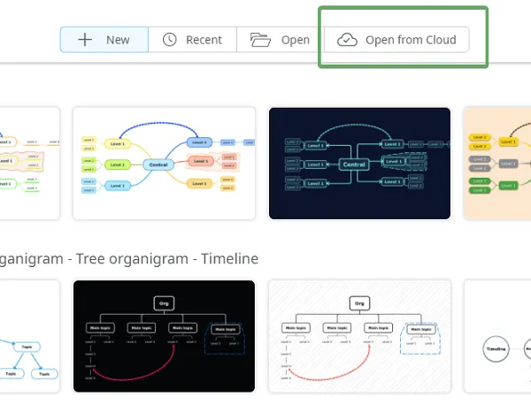Screen dimensions: 531x420
Task: Click the plus icon on New
Action: (x=85, y=40)
